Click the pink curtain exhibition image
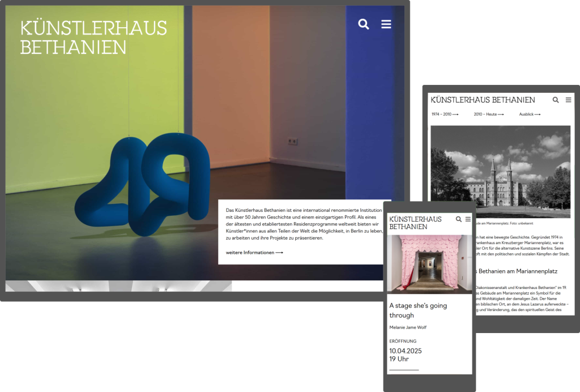This screenshot has width=580, height=392. 429,264
